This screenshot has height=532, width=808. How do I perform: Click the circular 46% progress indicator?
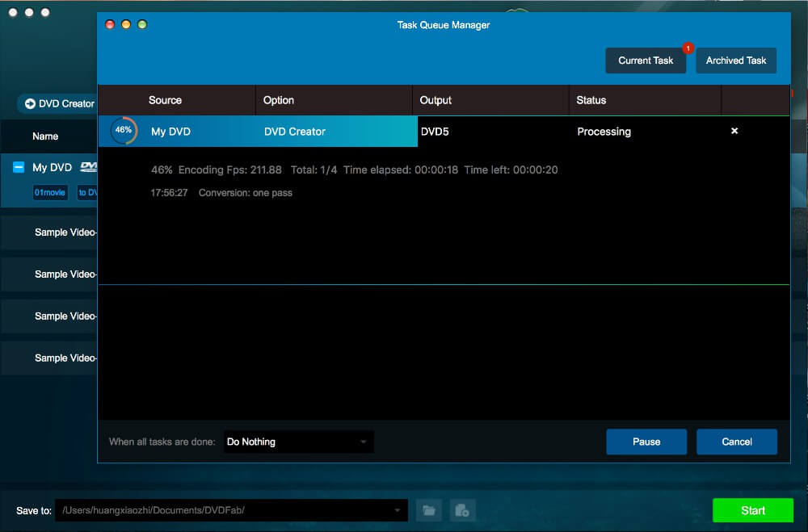click(x=124, y=131)
